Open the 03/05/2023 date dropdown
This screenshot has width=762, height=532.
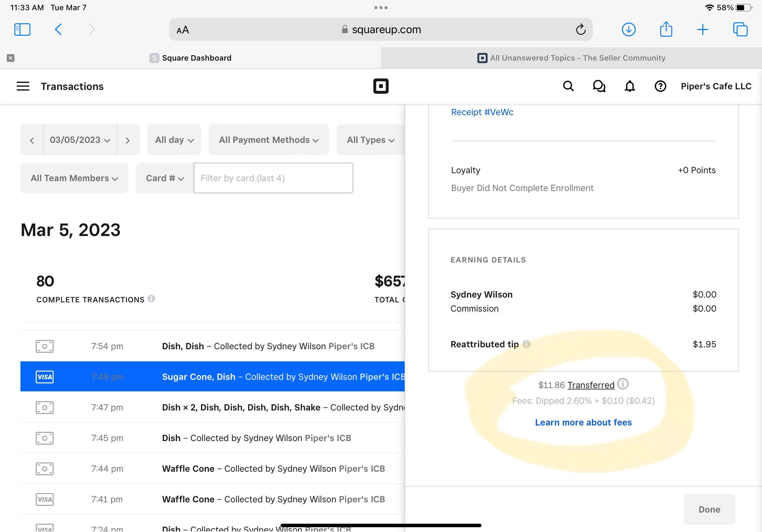point(80,140)
